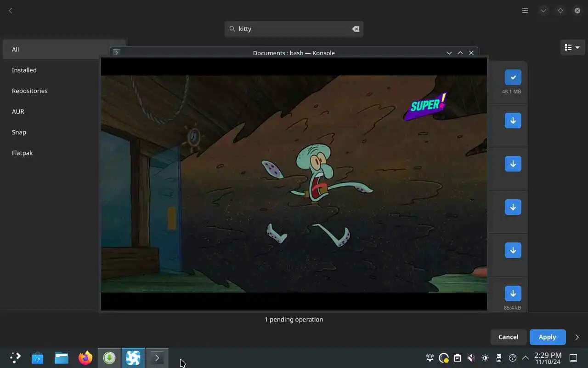Switch to the Flatpak category
The height and width of the screenshot is (368, 588).
pyautogui.click(x=64, y=153)
